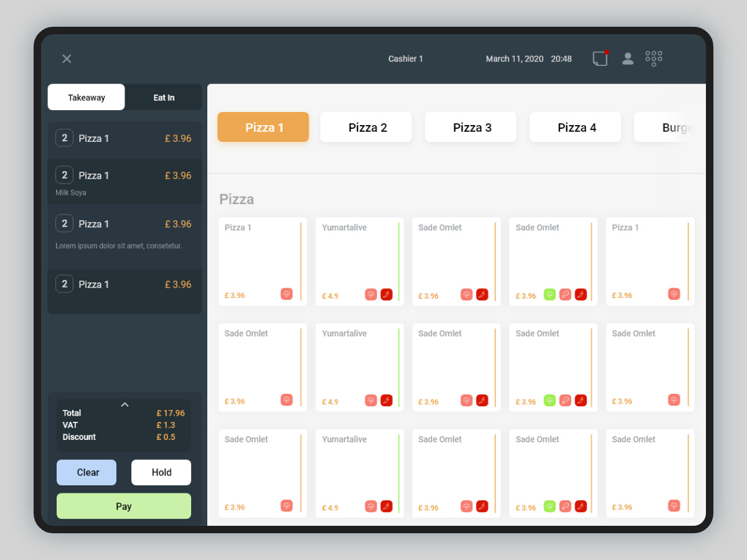
Task: Click chili pepper icon on top-row Yumartalive card
Action: click(x=387, y=294)
